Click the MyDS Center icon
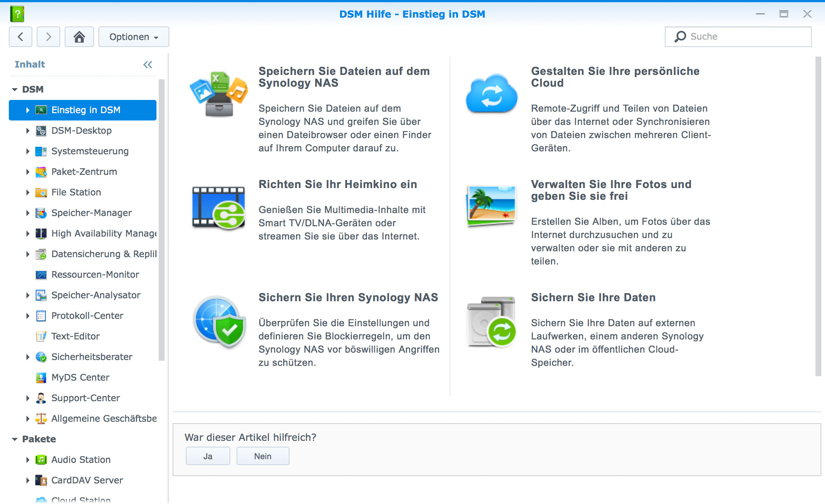The image size is (825, 504). tap(41, 377)
